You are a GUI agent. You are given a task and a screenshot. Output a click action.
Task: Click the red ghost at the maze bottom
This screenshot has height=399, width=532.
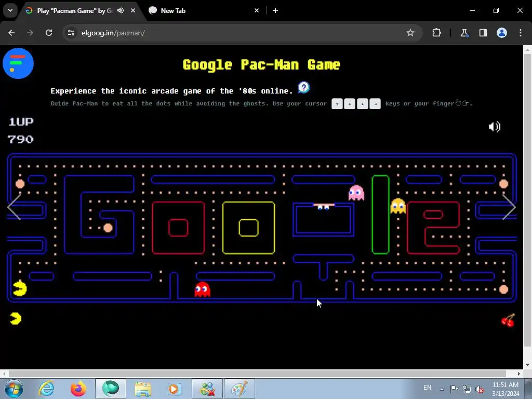(x=202, y=289)
